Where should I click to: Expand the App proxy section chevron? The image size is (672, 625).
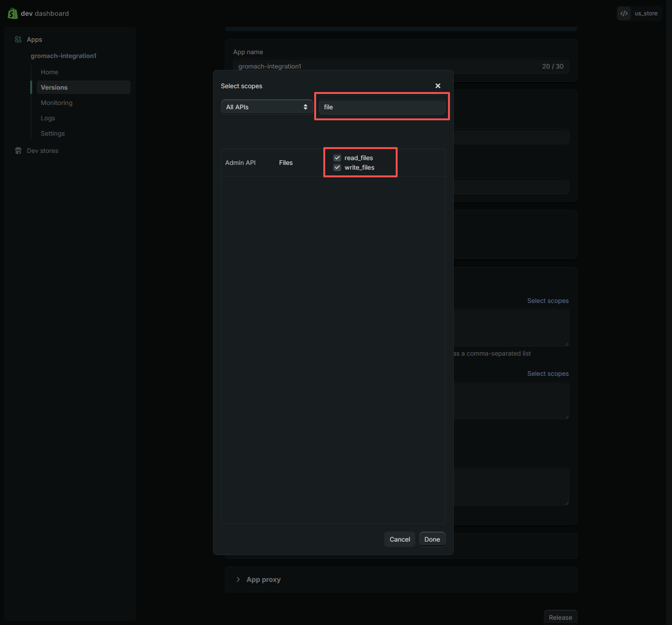[x=238, y=579]
